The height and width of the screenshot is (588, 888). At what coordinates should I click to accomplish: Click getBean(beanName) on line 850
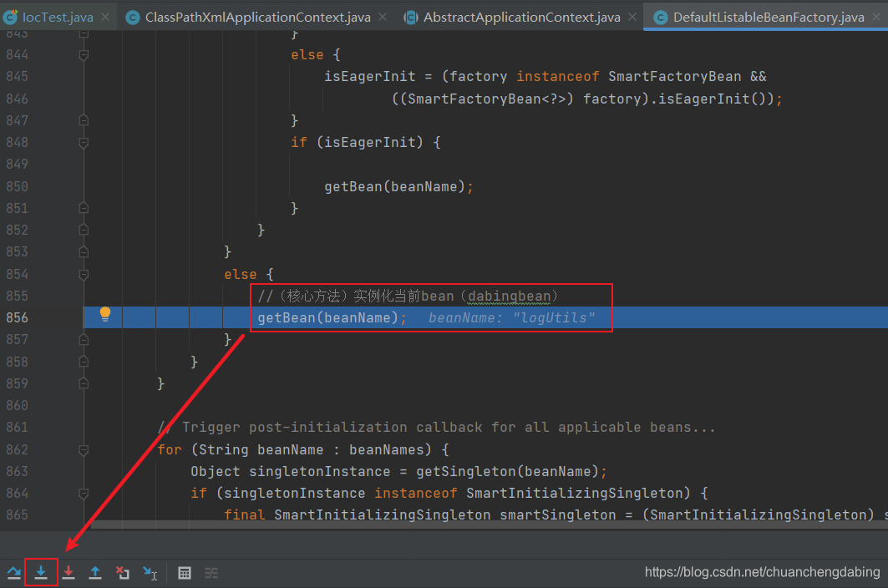[394, 186]
